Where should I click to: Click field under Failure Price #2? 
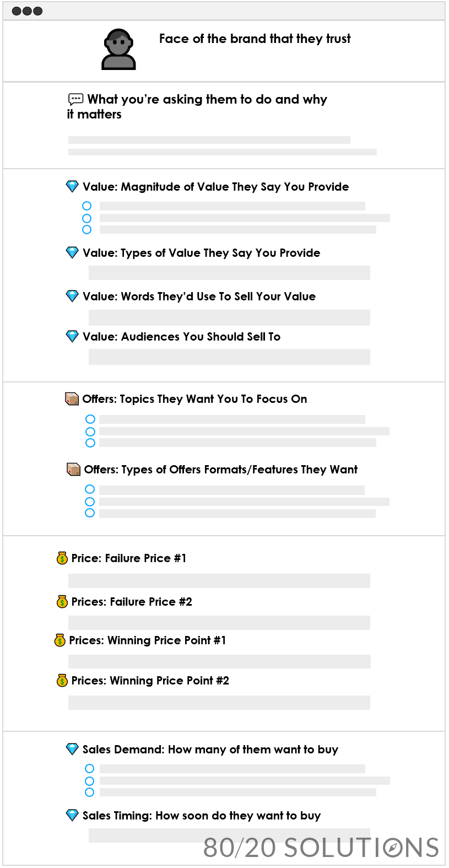coord(219,623)
